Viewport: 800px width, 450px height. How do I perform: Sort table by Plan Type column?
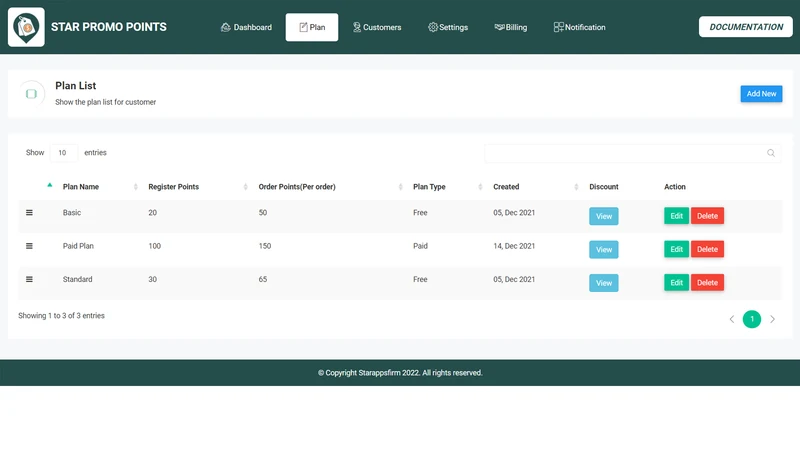point(429,187)
